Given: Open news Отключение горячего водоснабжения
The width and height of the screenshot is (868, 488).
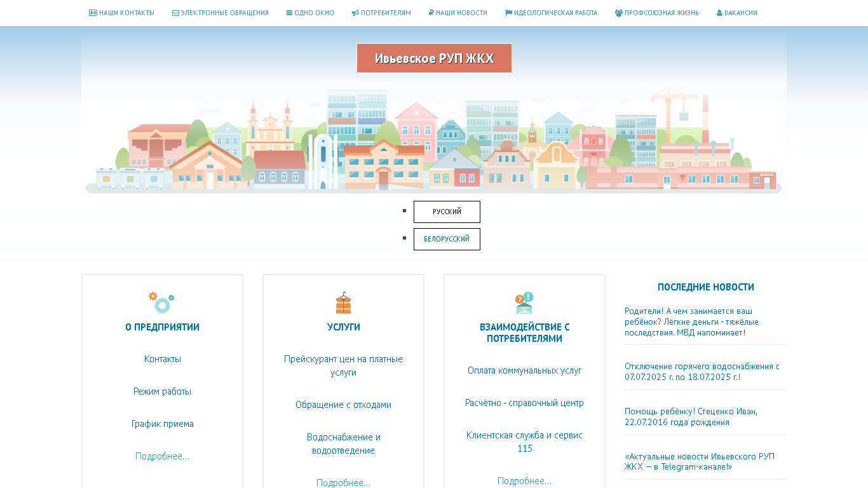Looking at the screenshot, I should coord(702,372).
